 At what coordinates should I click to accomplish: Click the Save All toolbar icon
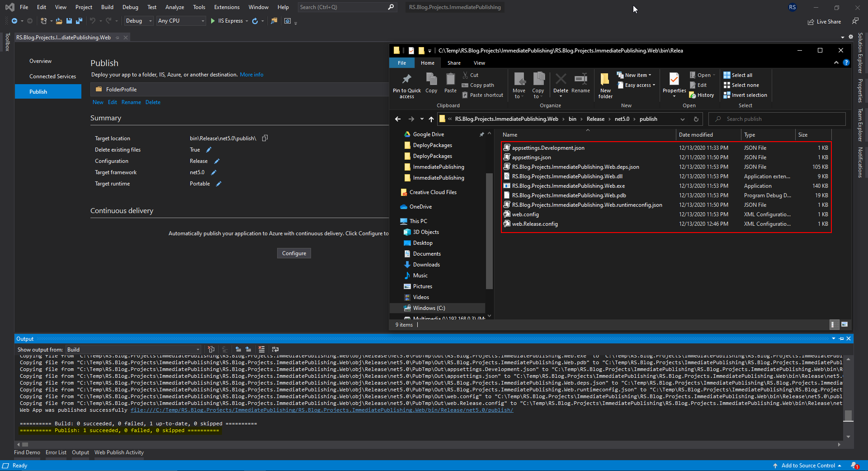click(x=79, y=21)
